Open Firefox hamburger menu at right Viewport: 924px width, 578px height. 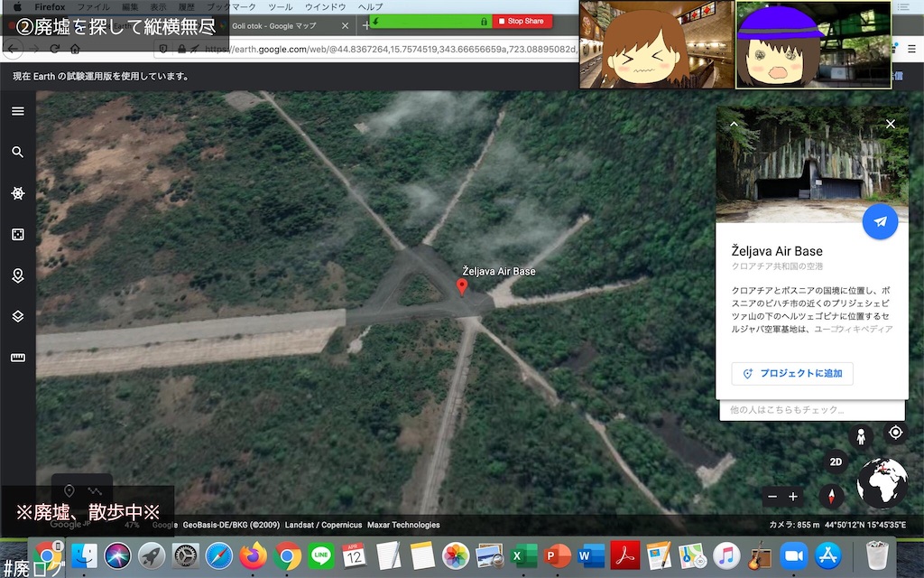[x=911, y=50]
